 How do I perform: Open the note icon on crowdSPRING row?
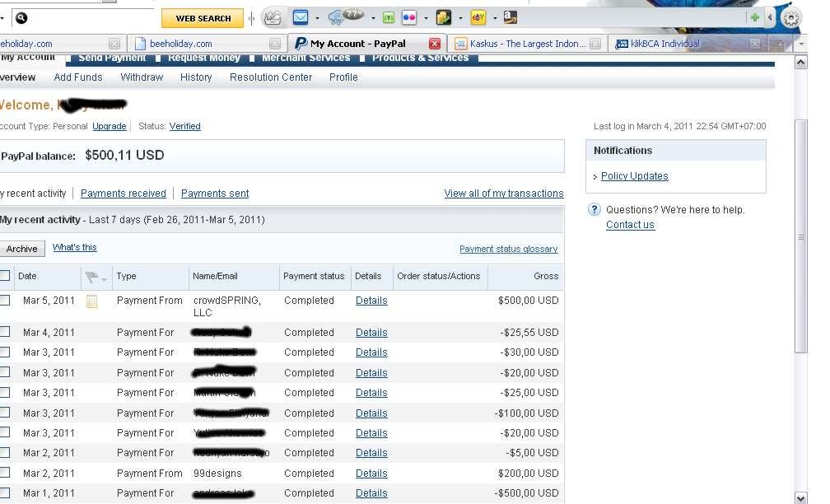[91, 301]
